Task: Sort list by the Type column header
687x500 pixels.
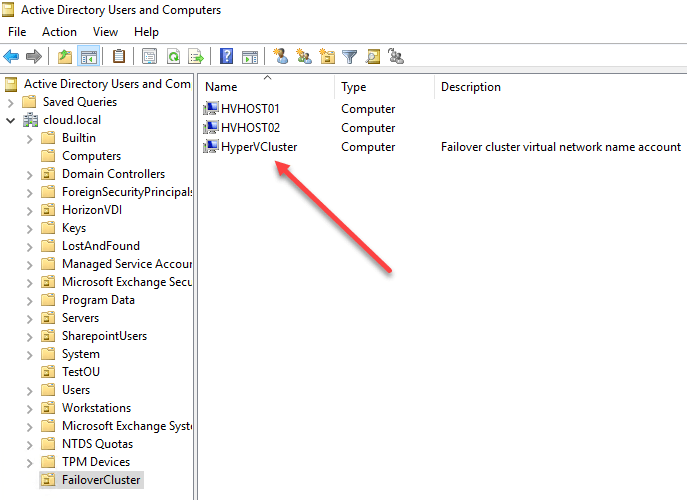Action: 354,87
